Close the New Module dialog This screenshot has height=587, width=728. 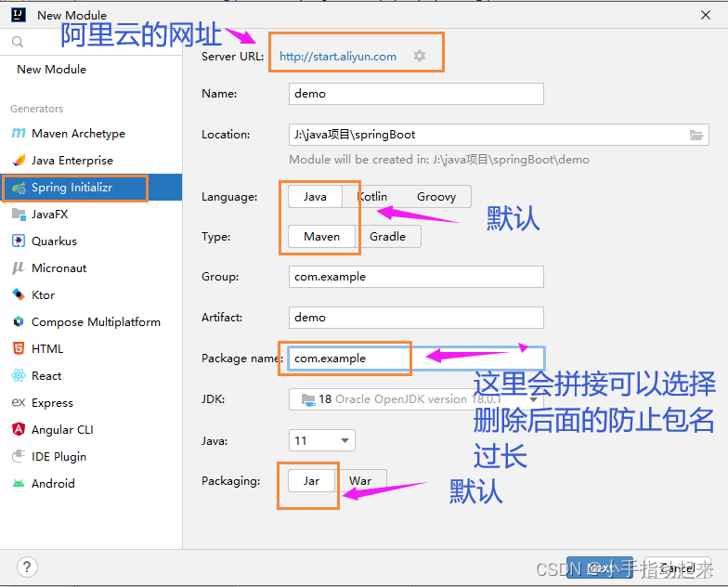(x=706, y=15)
